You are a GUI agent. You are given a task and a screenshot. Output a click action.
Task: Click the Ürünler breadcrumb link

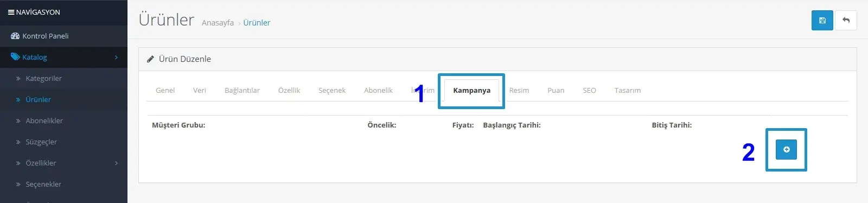tap(257, 23)
